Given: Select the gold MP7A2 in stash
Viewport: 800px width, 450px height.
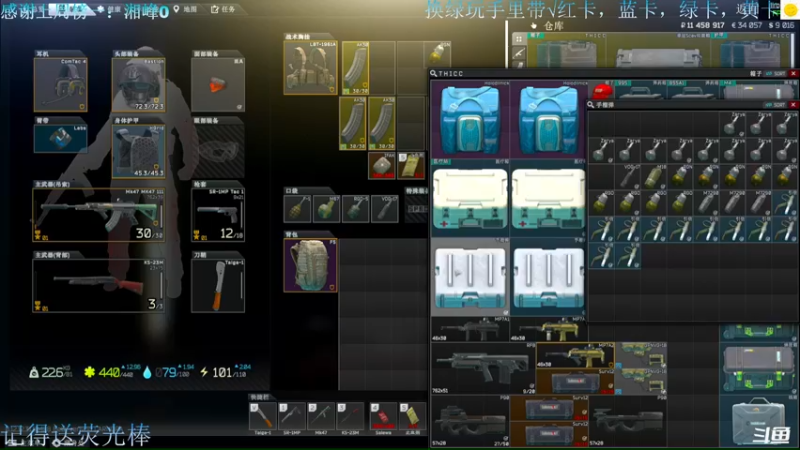Looking at the screenshot, I should click(575, 355).
